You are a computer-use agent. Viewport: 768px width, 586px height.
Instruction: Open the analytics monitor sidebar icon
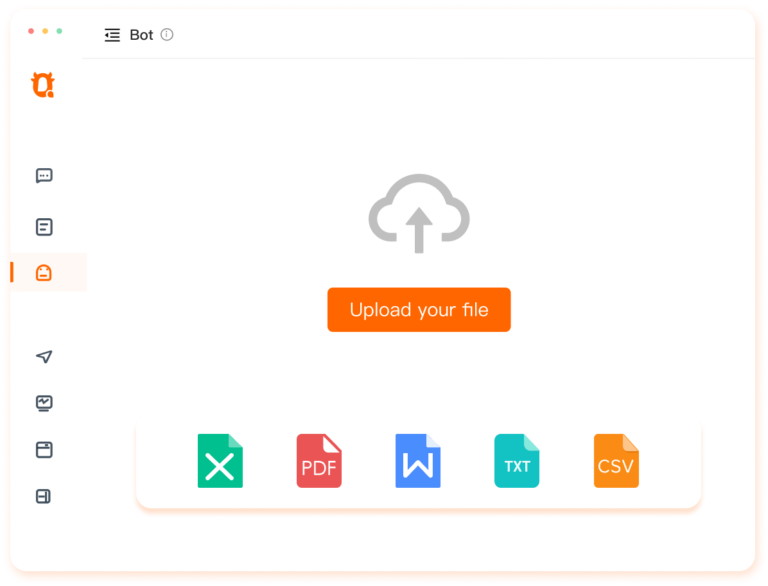pyautogui.click(x=44, y=403)
